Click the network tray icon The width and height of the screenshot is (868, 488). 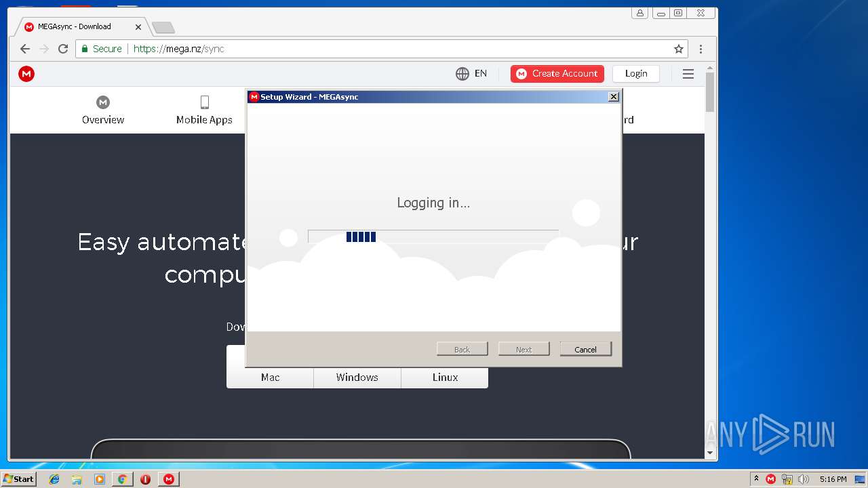point(787,479)
